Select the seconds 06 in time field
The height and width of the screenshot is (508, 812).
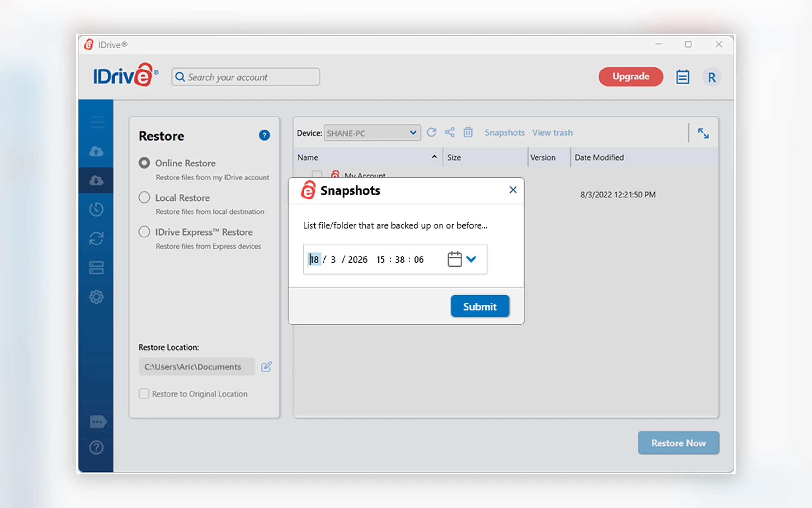pos(419,259)
